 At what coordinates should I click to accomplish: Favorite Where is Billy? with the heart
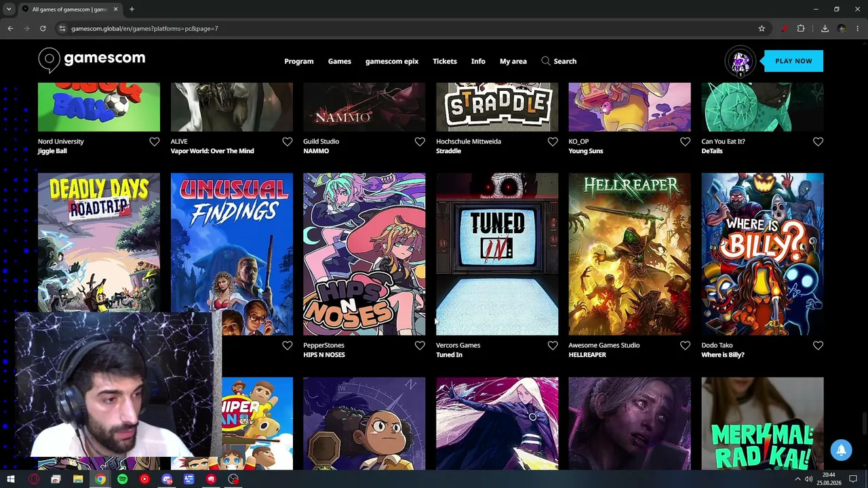coord(818,346)
